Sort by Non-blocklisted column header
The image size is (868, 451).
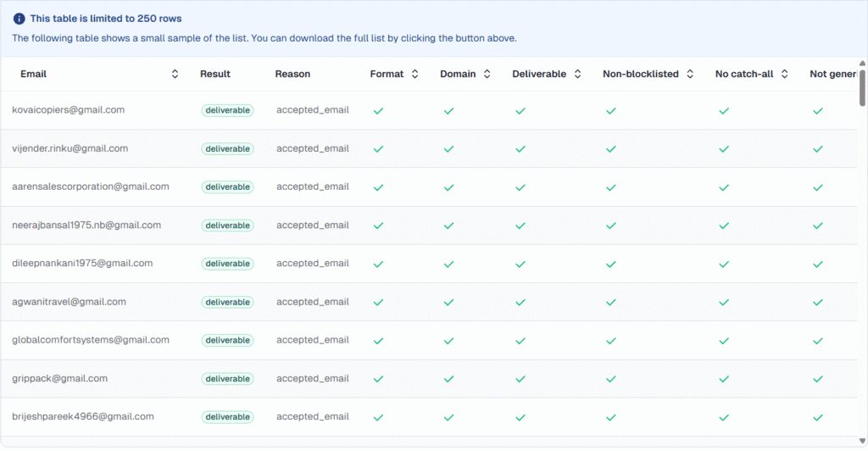point(641,75)
